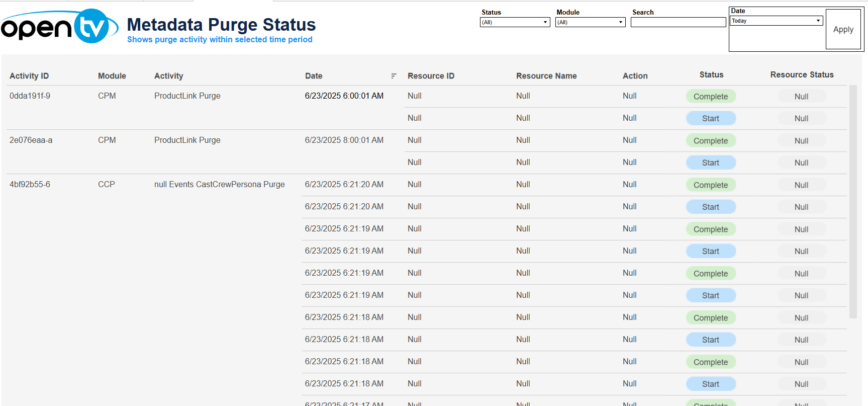Click the Search input field
868x406 pixels.
point(678,22)
